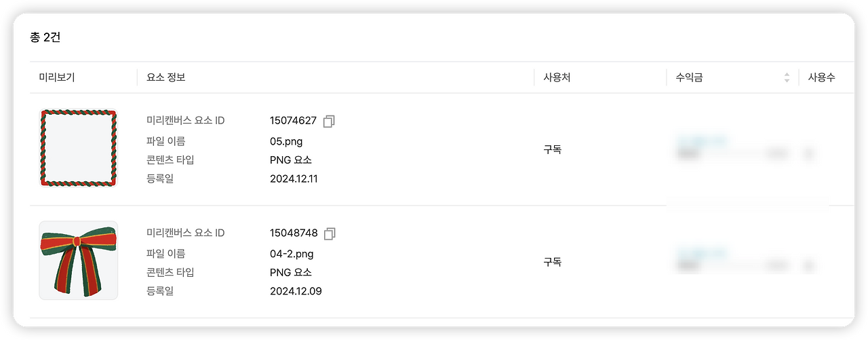Click the 총 2건 total count label
Screen dimensions: 868x340
[45, 37]
